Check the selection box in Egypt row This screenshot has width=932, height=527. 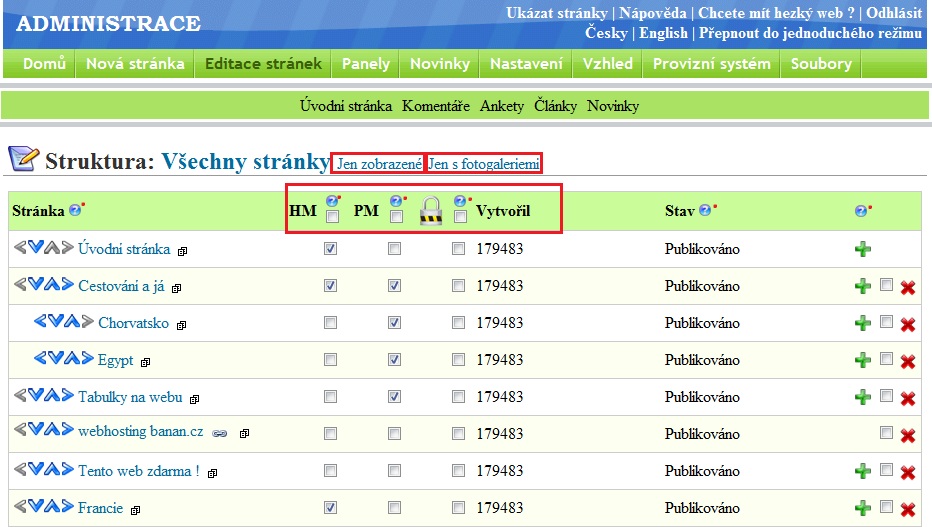point(886,359)
